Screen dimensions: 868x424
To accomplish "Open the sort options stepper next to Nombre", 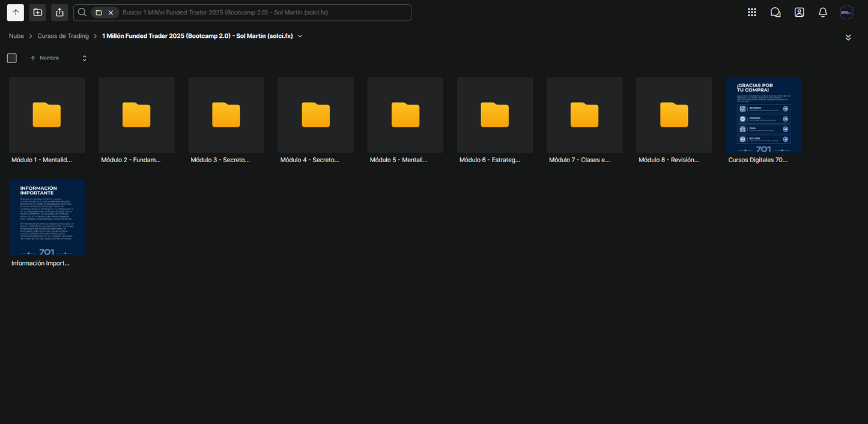I will pos(84,58).
